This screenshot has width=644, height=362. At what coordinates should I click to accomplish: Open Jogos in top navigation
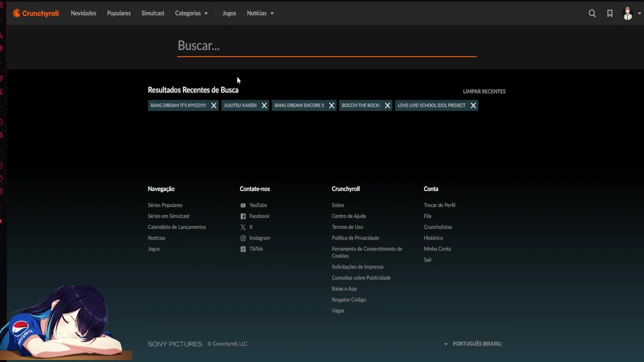[x=229, y=14]
